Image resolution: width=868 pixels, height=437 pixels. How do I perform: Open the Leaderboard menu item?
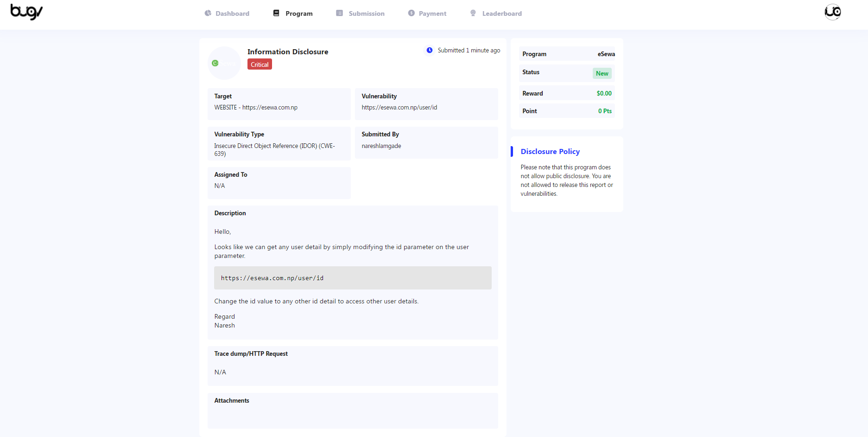(x=496, y=13)
